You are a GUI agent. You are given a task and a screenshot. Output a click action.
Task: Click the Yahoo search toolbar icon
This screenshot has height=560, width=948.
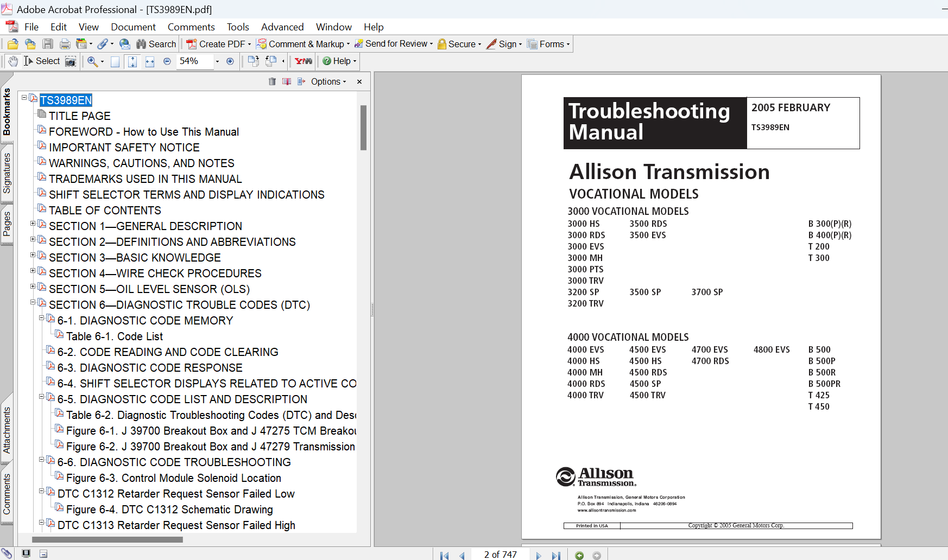[304, 61]
